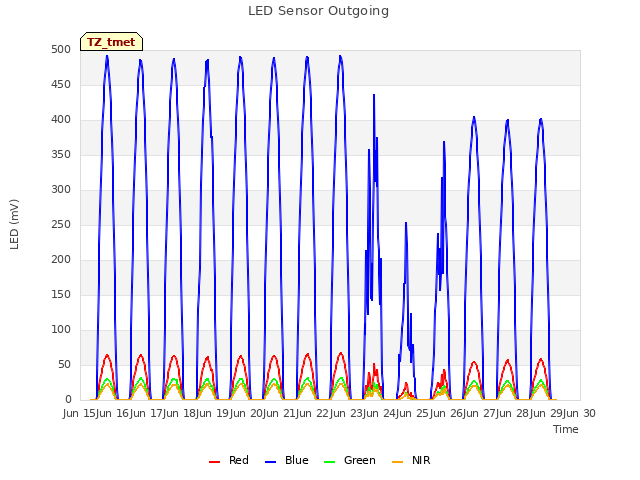
Task: Click the blue peak on Jun 26
Action: tap(474, 117)
